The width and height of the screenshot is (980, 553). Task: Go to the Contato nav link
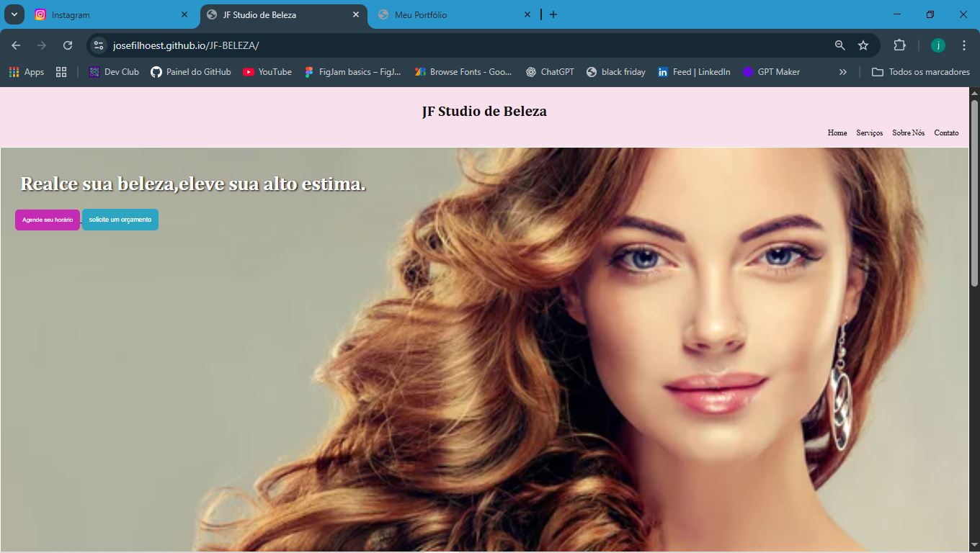pyautogui.click(x=946, y=133)
